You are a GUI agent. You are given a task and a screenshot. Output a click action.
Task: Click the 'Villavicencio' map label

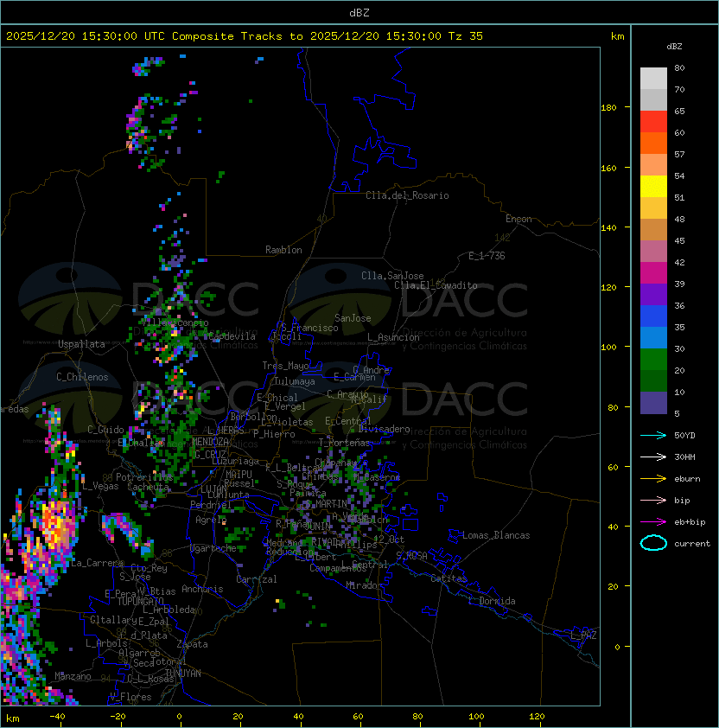point(175,322)
